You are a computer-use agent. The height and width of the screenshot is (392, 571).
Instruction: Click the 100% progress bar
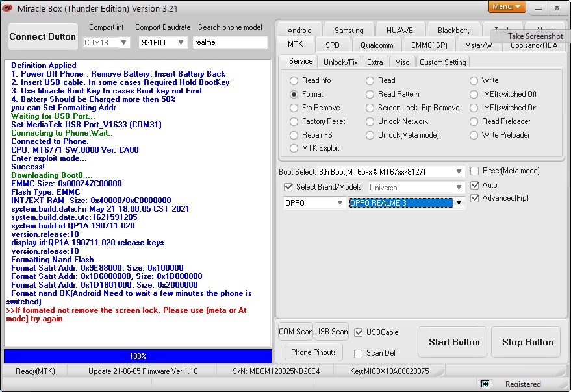(138, 356)
